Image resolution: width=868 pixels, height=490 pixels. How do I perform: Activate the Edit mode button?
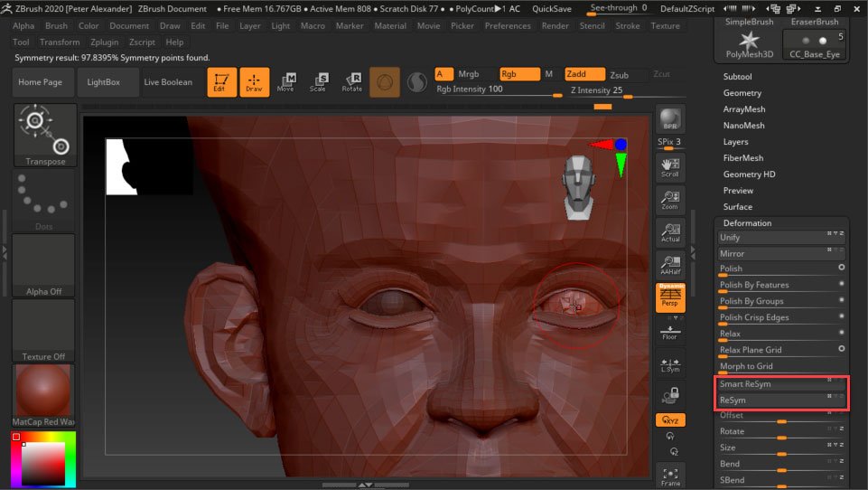click(222, 82)
